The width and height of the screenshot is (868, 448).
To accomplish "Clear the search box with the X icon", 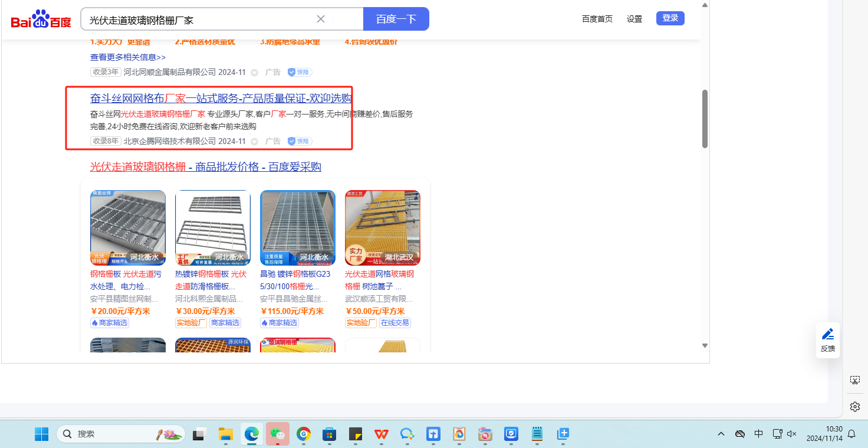I will [x=321, y=19].
